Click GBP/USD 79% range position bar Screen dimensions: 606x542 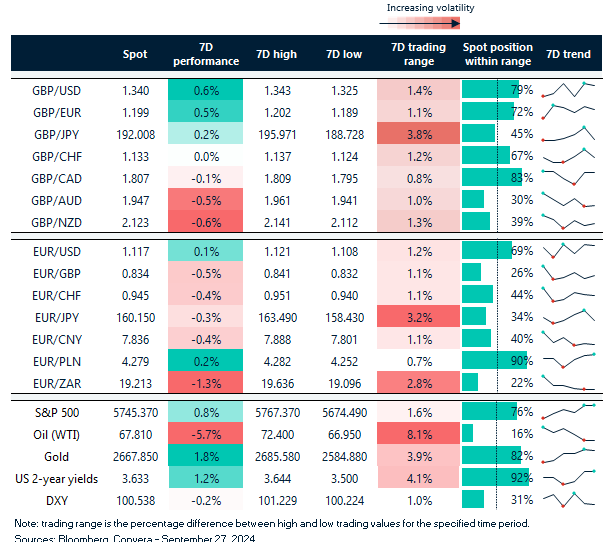(490, 89)
